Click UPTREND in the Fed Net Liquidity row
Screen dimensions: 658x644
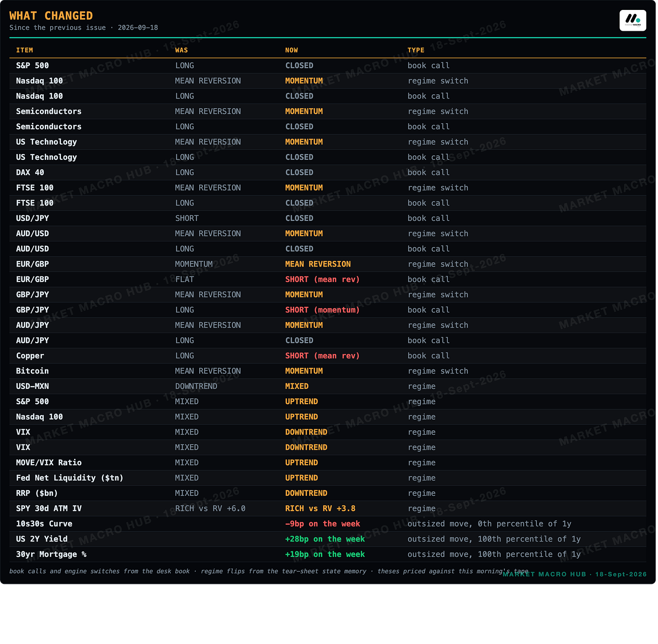tap(301, 478)
